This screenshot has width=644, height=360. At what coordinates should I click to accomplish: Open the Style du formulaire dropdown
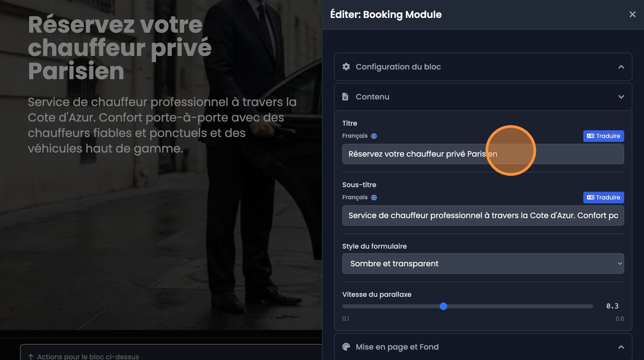pyautogui.click(x=483, y=263)
